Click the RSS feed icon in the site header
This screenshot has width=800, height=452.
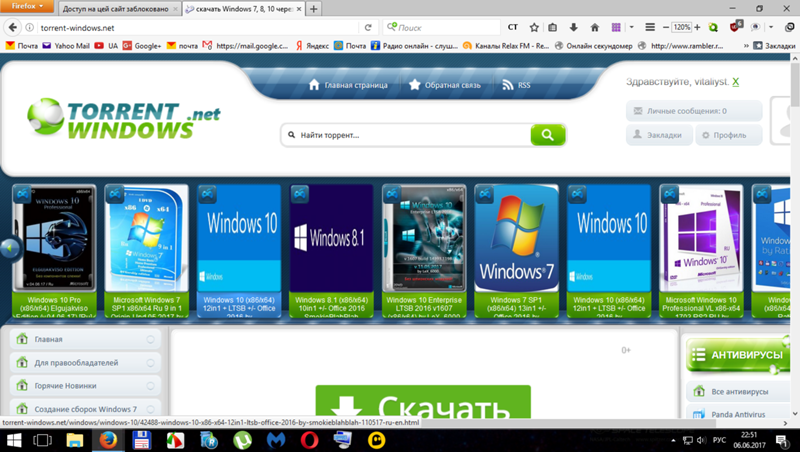507,85
